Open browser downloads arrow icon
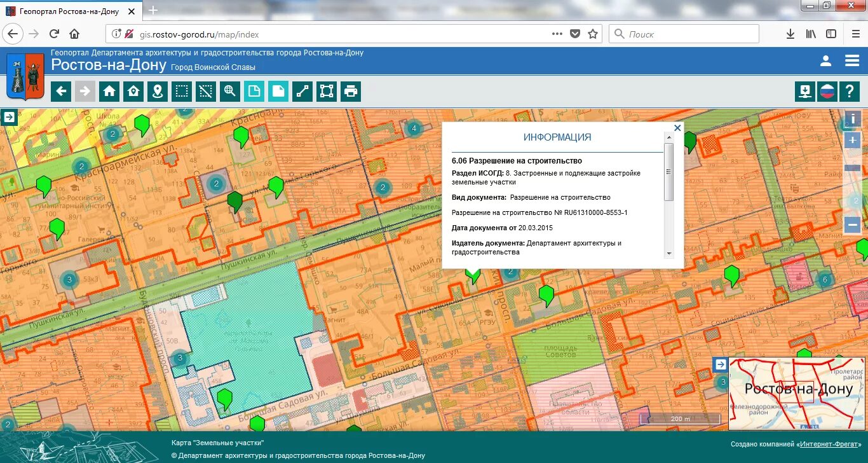 click(x=790, y=34)
